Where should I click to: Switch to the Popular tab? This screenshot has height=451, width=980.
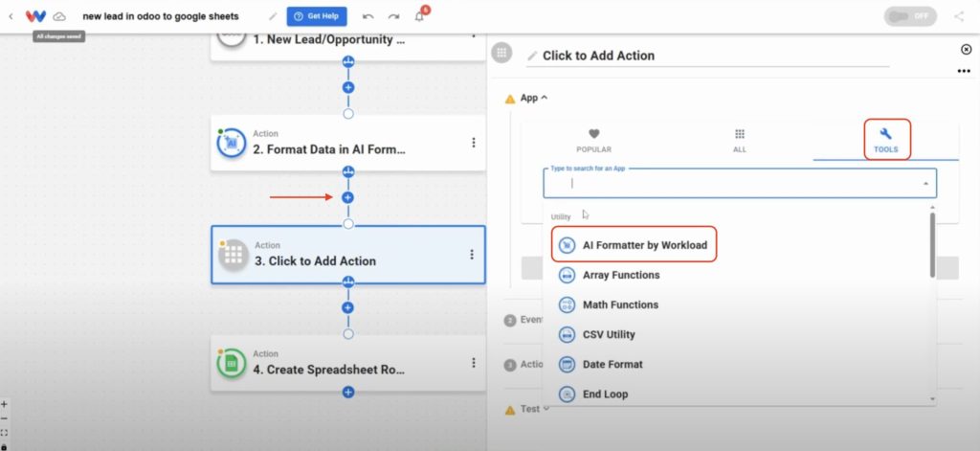coord(593,142)
